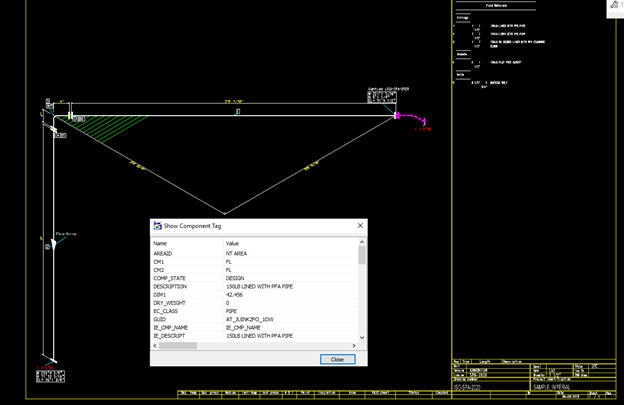Image resolution: width=624 pixels, height=405 pixels.
Task: Click the green hatched area on drawing
Action: point(104,127)
